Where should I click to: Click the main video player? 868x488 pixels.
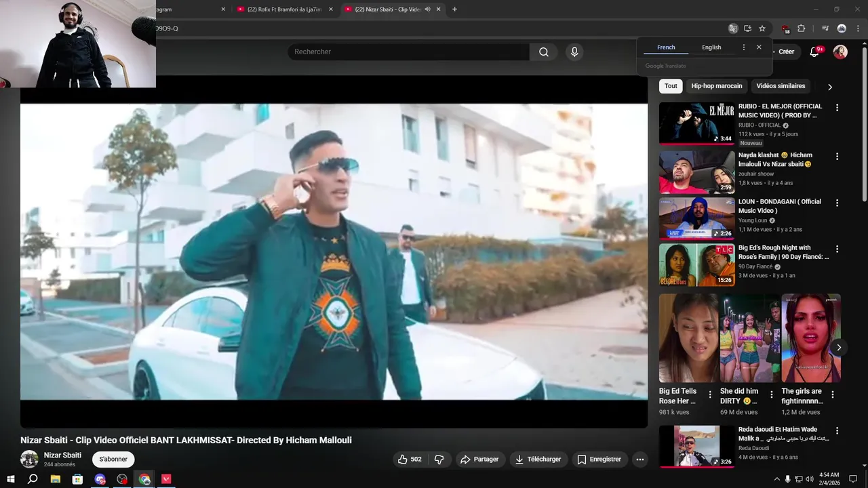pos(334,251)
